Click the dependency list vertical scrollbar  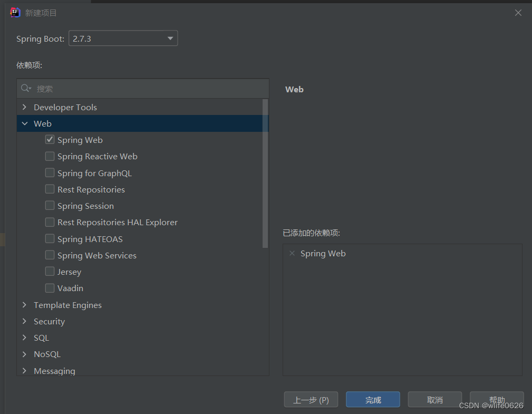265,174
